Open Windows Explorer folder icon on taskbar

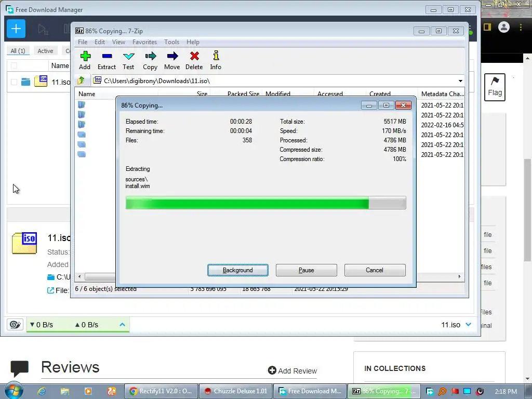point(65,391)
